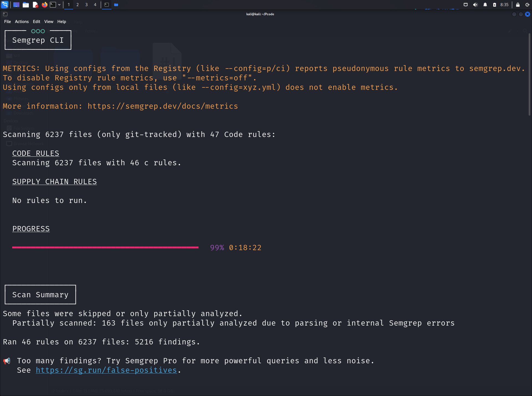The height and width of the screenshot is (396, 532).
Task: Click the Scan Summary header box
Action: pos(40,295)
